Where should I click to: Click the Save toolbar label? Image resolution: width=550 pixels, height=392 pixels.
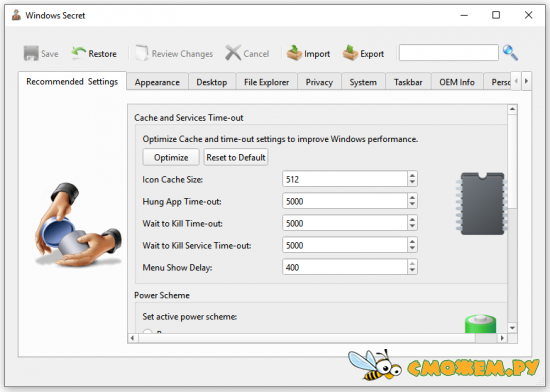point(49,54)
